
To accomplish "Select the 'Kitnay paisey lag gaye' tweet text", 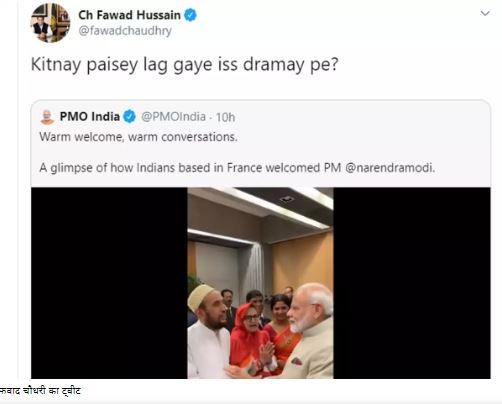I will pyautogui.click(x=185, y=64).
